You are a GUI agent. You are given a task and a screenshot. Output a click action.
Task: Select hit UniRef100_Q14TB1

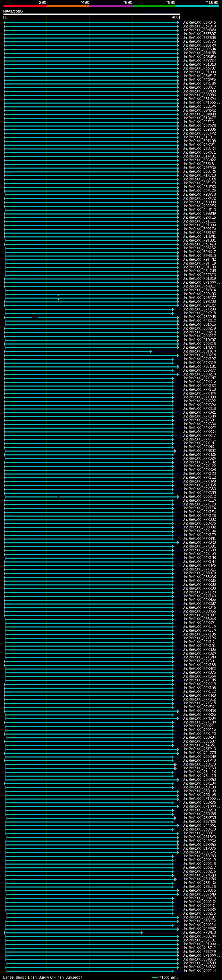point(199,156)
